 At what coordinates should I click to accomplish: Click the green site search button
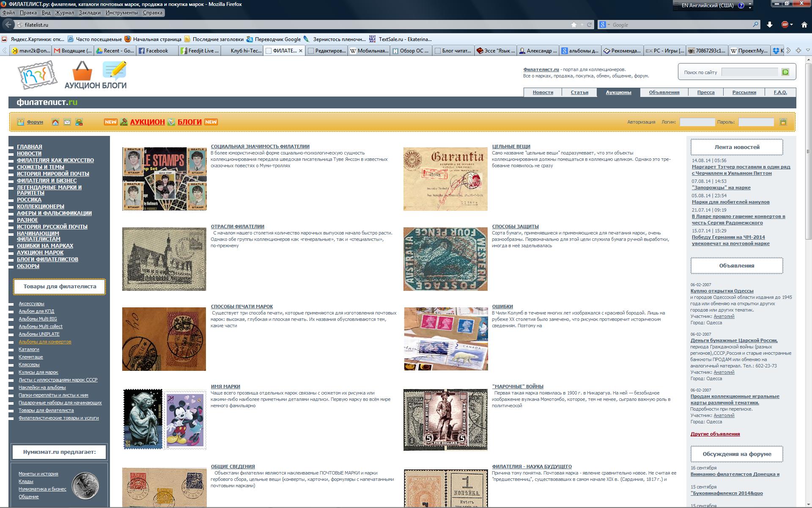coord(785,72)
